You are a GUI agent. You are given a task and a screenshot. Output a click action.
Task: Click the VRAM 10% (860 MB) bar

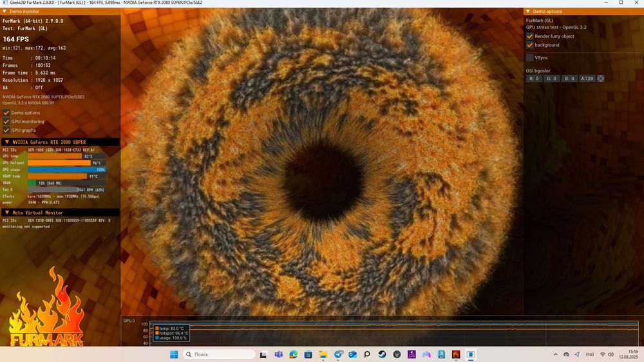point(66,183)
